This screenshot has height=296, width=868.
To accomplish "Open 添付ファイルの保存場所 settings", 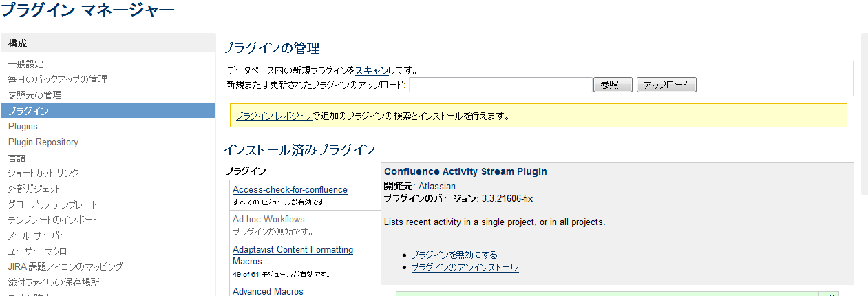I will point(54,282).
